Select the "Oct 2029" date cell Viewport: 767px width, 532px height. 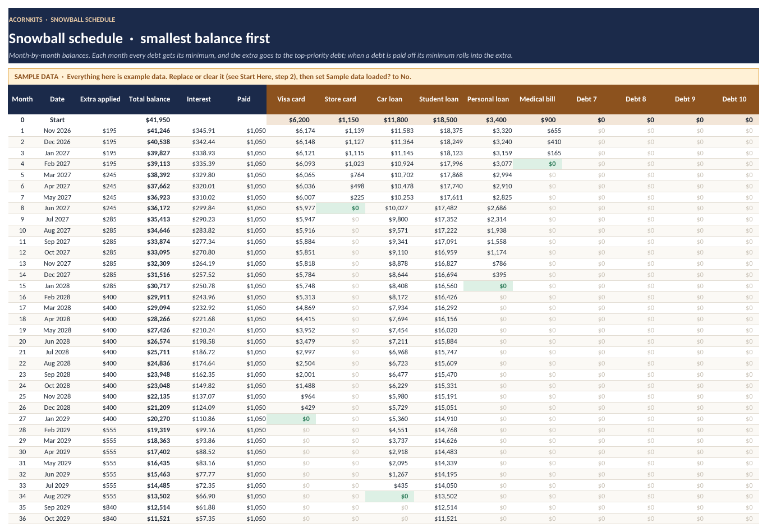pos(57,519)
